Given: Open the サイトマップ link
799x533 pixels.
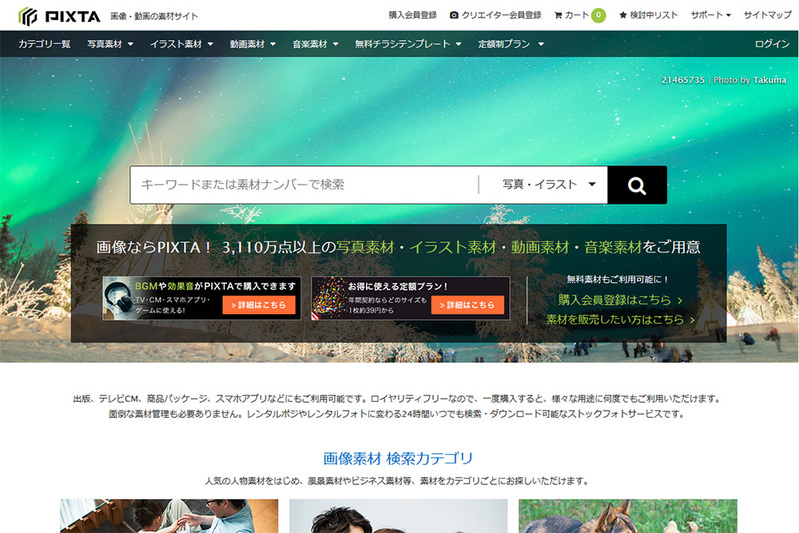Looking at the screenshot, I should coord(768,15).
